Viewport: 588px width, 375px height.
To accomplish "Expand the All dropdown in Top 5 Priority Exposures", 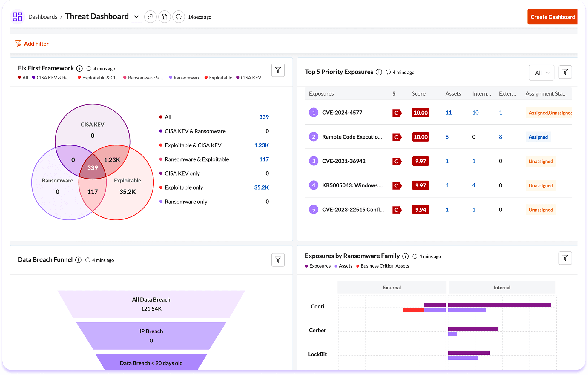I will coord(541,72).
